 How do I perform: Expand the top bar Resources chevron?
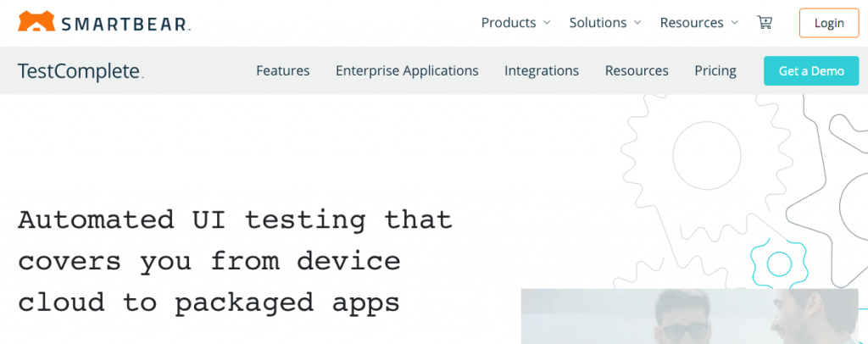click(x=735, y=23)
